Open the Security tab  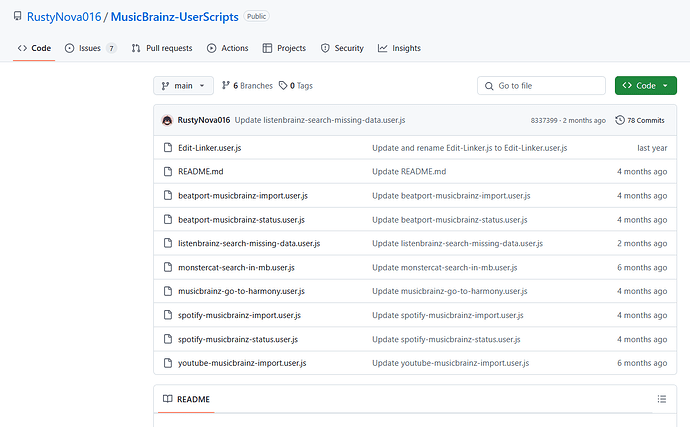click(342, 48)
